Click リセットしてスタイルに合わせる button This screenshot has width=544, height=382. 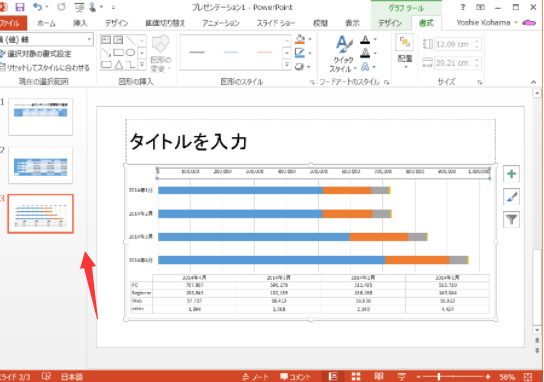(44, 68)
